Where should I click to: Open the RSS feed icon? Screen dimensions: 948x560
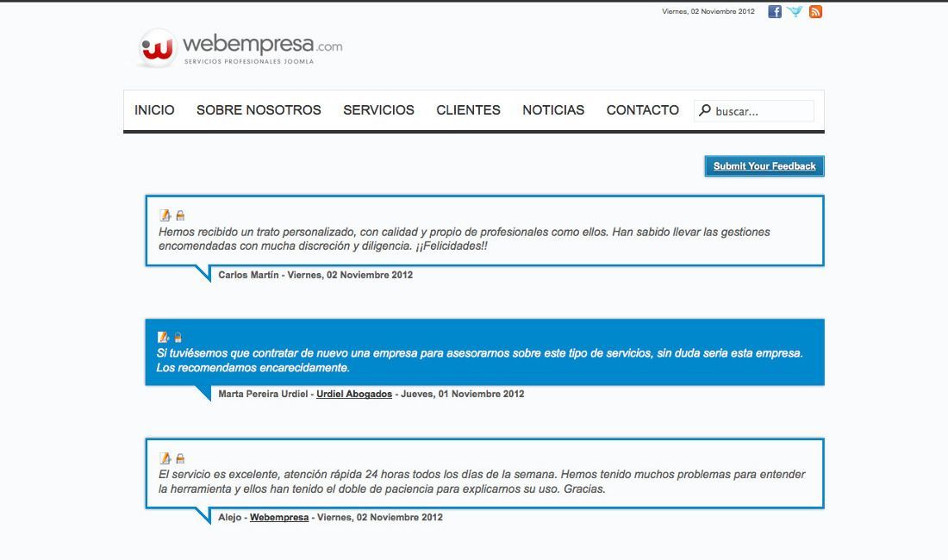pyautogui.click(x=815, y=11)
